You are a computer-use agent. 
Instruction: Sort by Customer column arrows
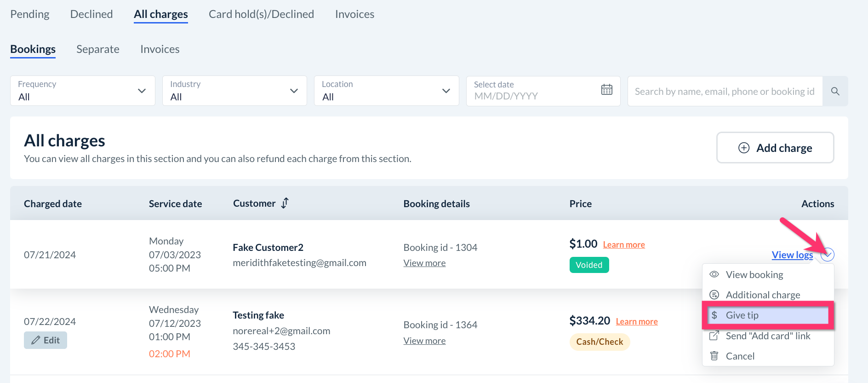point(285,203)
